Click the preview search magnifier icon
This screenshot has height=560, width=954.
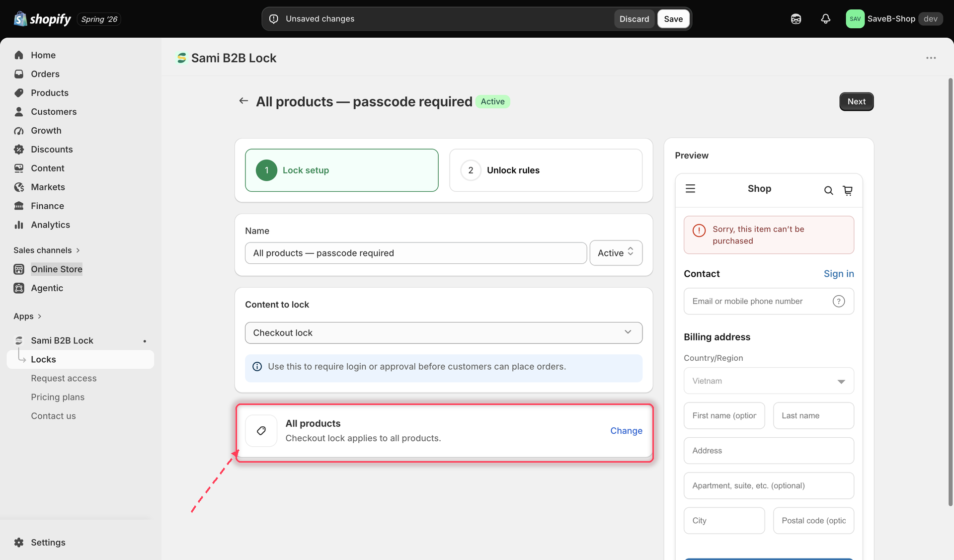828,190
